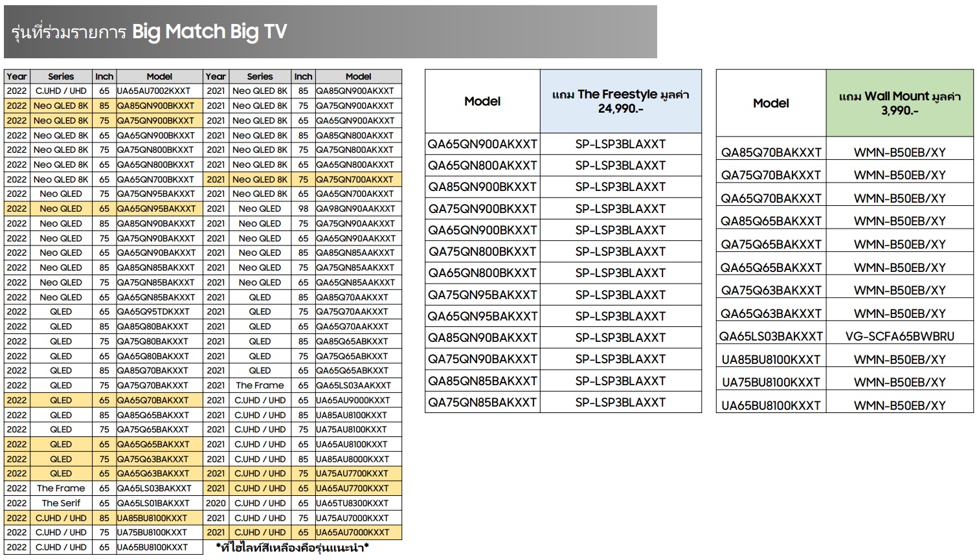Click Model header in Freestyle table
Viewport: 977px width, 560px height.
[x=482, y=102]
